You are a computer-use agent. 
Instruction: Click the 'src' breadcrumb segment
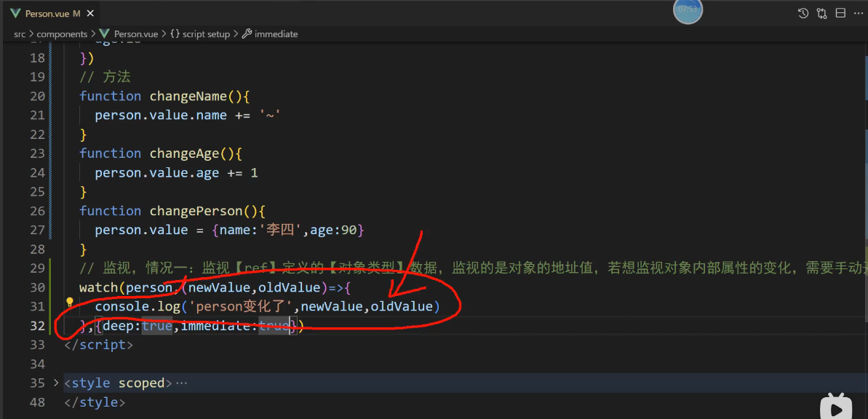click(20, 33)
